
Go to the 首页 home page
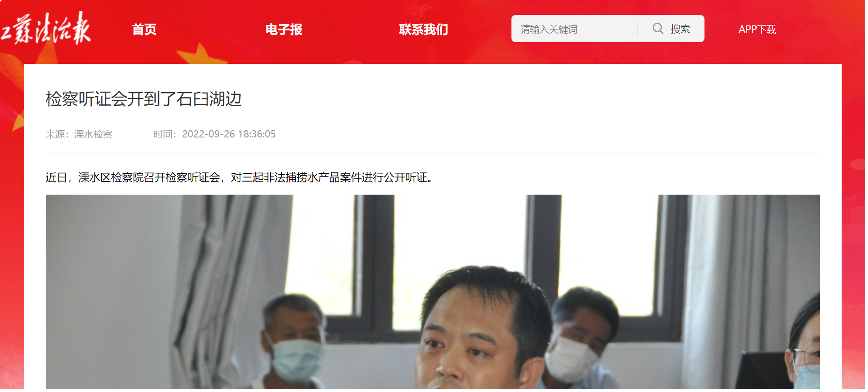[x=144, y=29]
